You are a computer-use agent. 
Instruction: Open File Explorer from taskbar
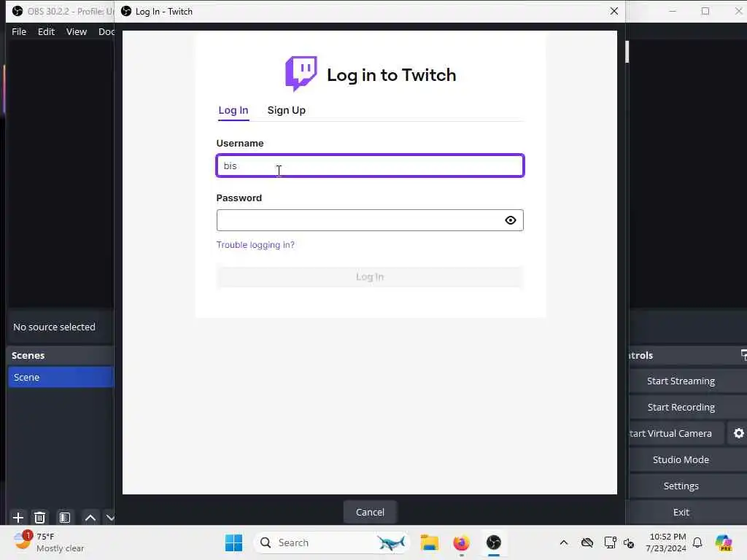429,542
